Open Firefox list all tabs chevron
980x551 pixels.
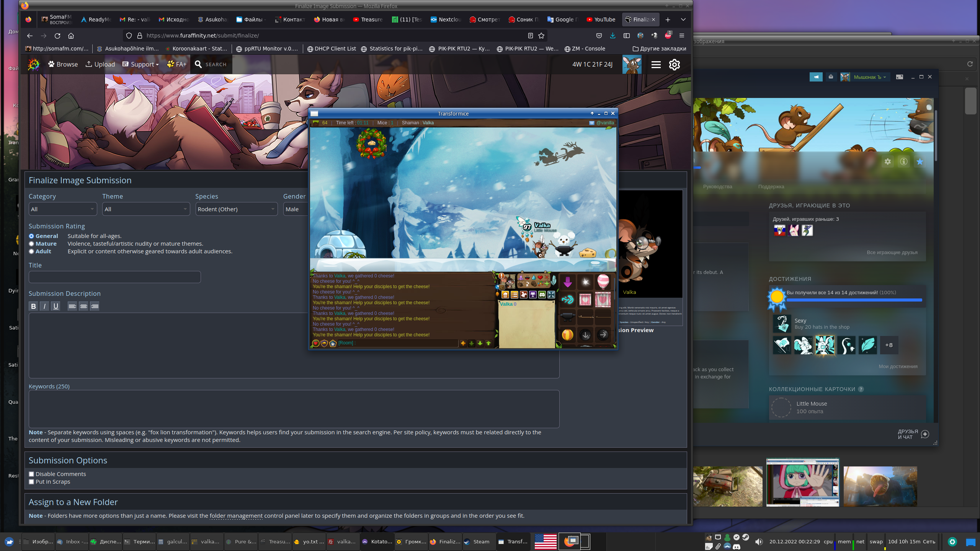pos(683,20)
